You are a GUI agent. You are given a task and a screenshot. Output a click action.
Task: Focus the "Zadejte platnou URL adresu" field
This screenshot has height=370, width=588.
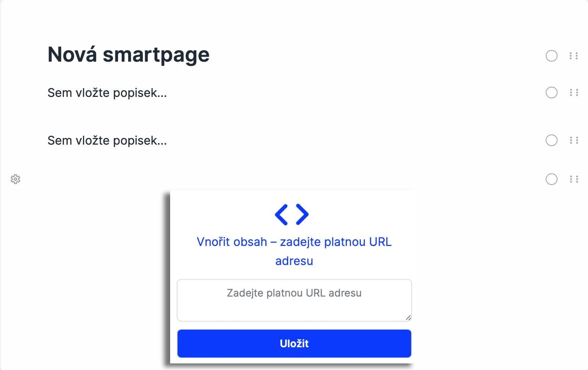pyautogui.click(x=294, y=300)
